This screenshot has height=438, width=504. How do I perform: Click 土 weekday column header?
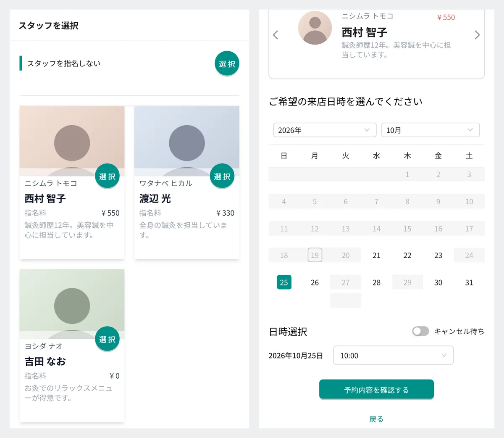click(469, 156)
